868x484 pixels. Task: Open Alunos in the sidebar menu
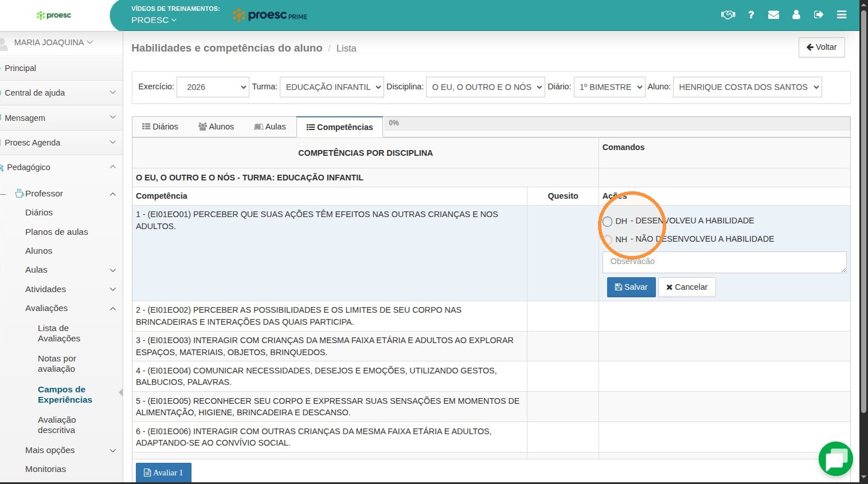(39, 251)
